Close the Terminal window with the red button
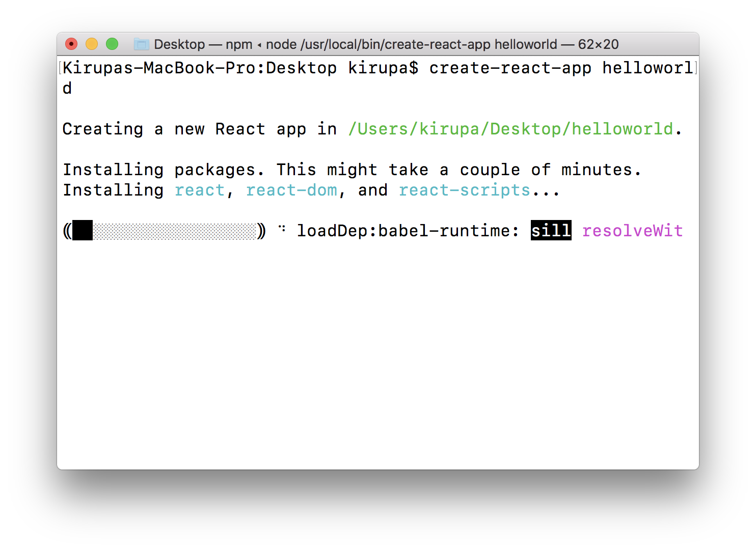756x551 pixels. (x=71, y=44)
